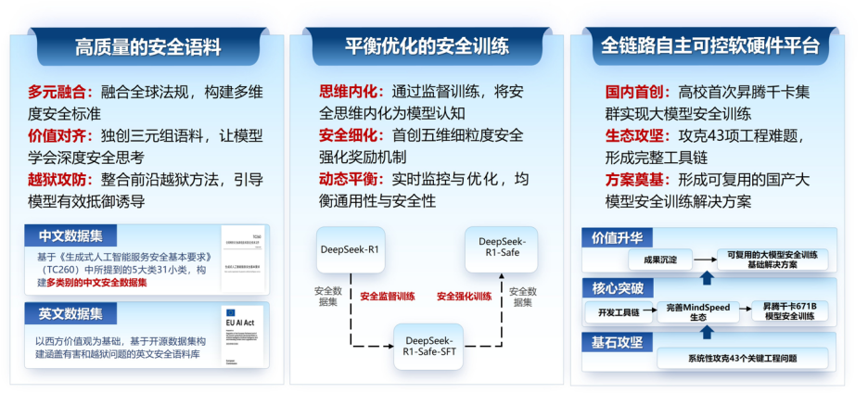Select the 完善MindSpeed生态 box
Image resolution: width=868 pixels, height=393 pixels.
(698, 312)
